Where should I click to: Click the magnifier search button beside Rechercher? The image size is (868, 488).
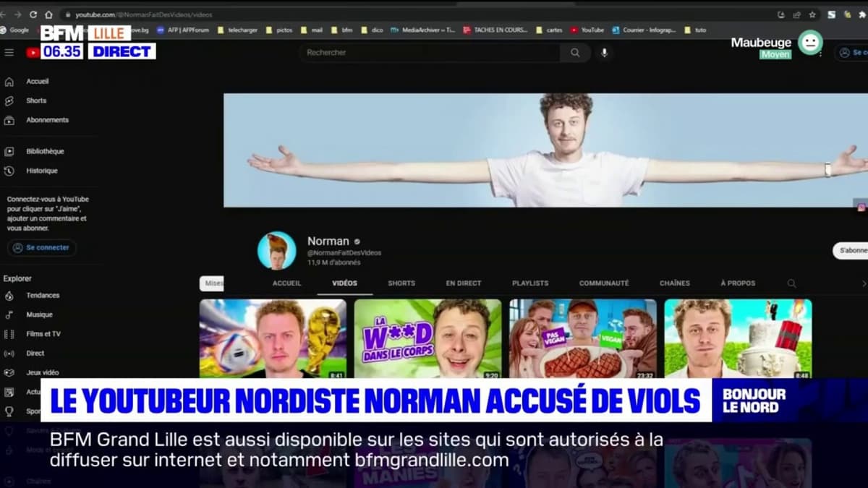575,52
